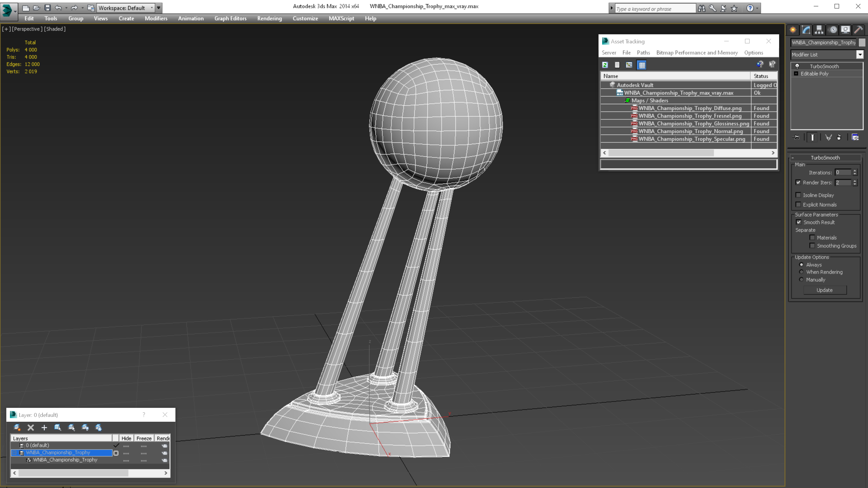Open the Undo history dropdown arrow
The image size is (868, 488).
pos(66,8)
